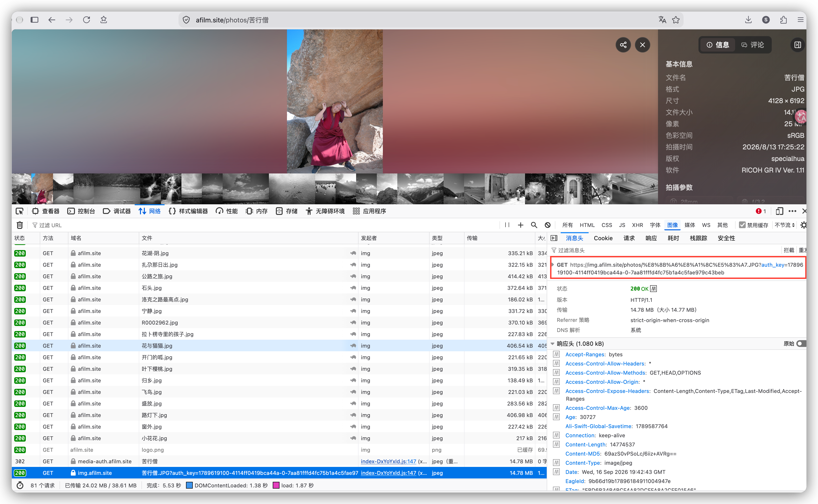Image resolution: width=818 pixels, height=504 pixels.
Task: Pause network recording
Action: (507, 225)
